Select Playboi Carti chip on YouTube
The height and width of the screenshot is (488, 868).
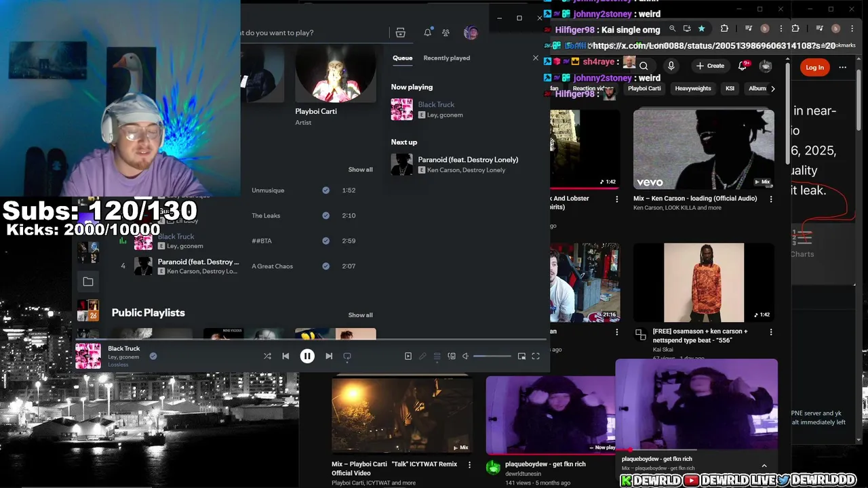click(644, 89)
